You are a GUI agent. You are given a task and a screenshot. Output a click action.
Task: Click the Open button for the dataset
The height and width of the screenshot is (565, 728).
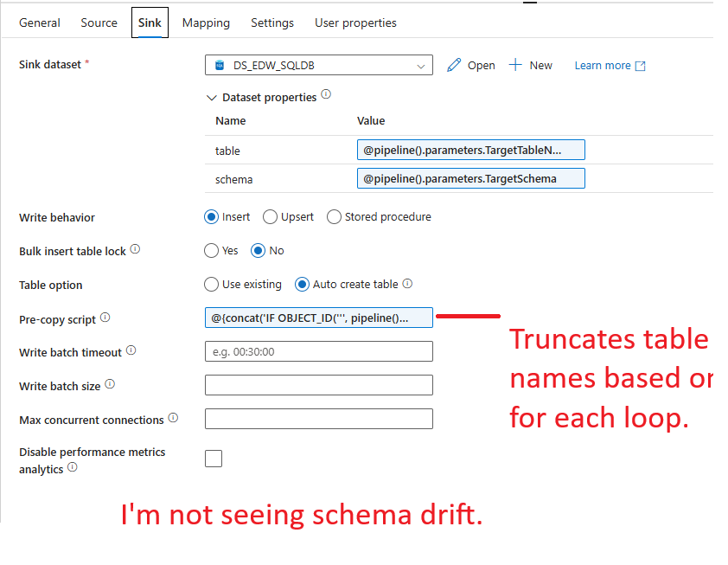tap(481, 65)
